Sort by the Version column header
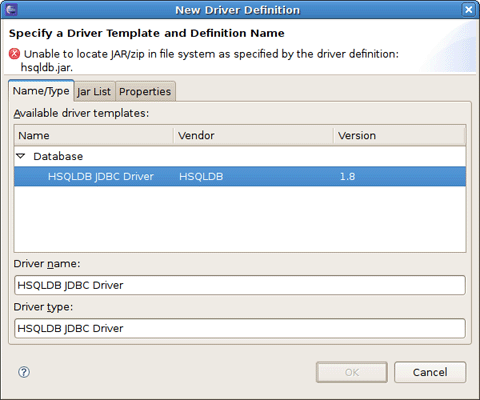480x400 pixels. tap(399, 136)
